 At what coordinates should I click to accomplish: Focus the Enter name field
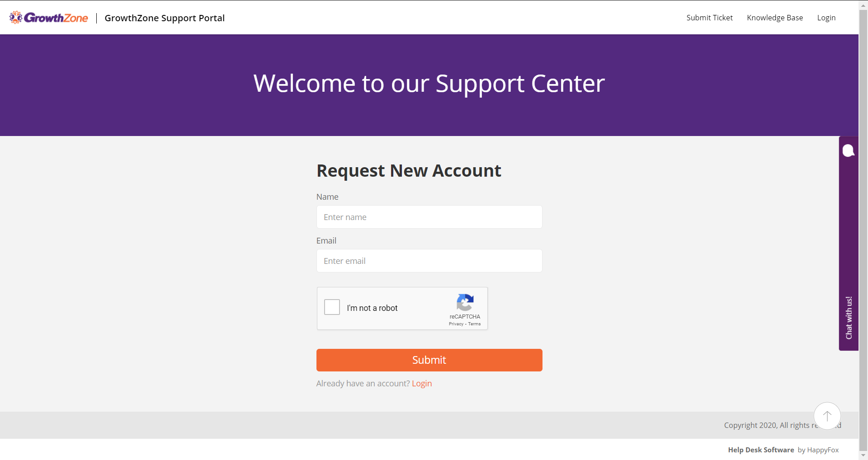(429, 217)
